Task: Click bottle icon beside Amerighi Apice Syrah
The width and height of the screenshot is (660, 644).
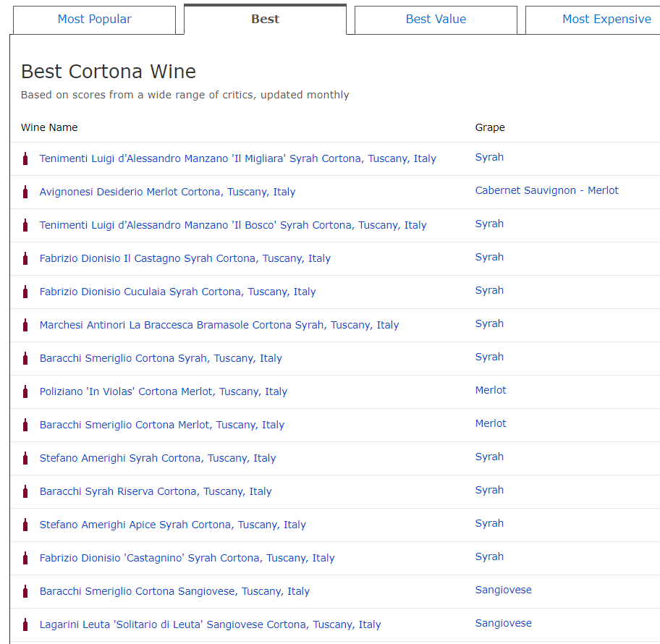Action: tap(25, 525)
